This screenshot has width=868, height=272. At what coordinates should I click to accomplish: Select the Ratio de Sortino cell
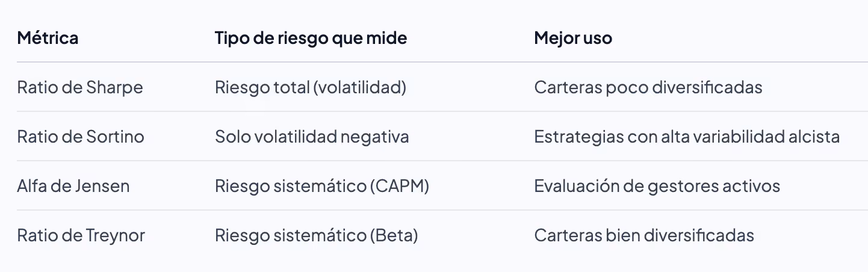(x=81, y=137)
